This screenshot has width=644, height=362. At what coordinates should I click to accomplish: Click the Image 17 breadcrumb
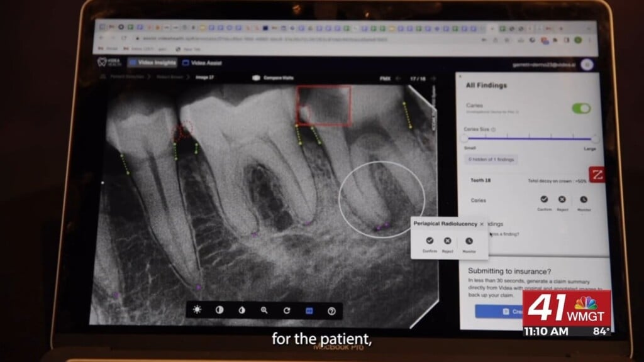click(x=204, y=77)
